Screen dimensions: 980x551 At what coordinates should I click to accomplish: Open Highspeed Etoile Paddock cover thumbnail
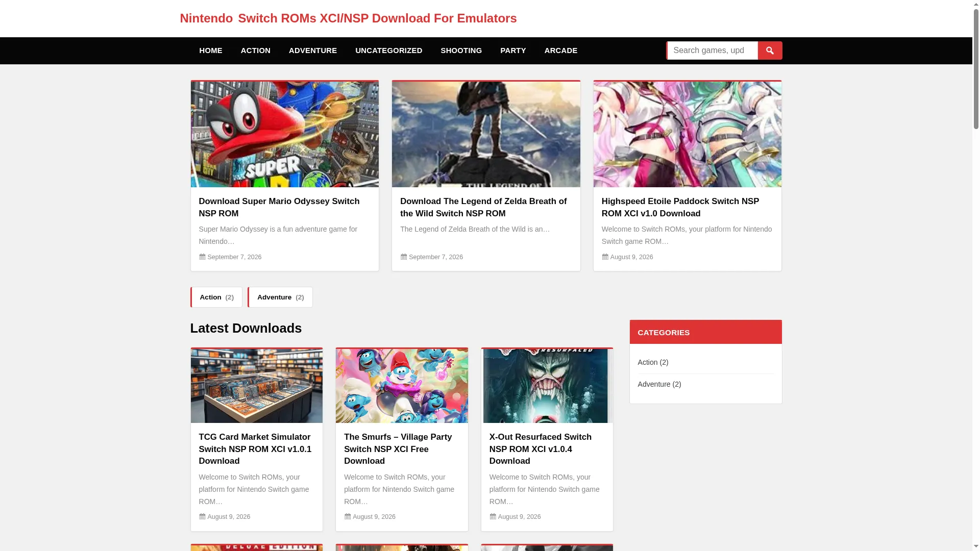coord(688,134)
